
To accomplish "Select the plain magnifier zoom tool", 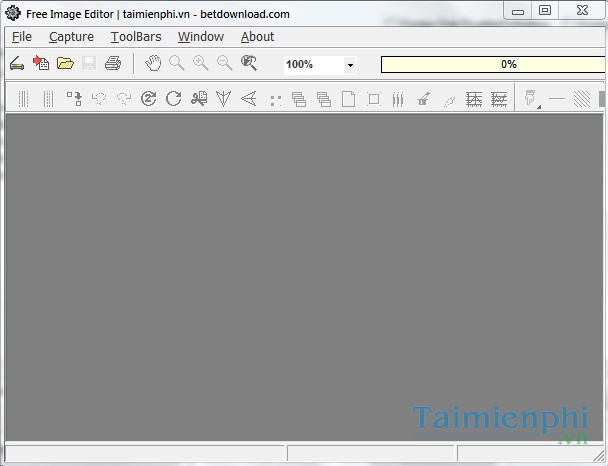I will 177,63.
